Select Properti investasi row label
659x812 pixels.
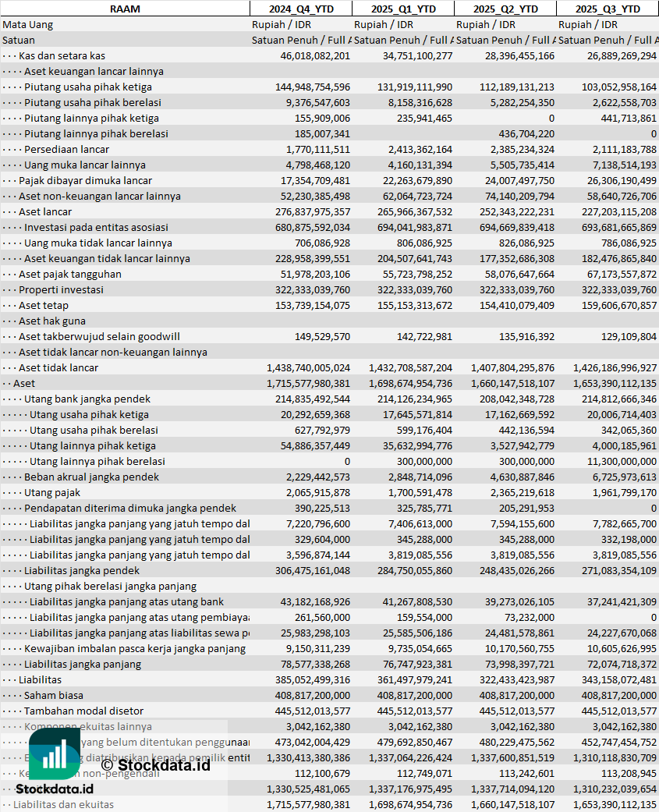click(61, 289)
